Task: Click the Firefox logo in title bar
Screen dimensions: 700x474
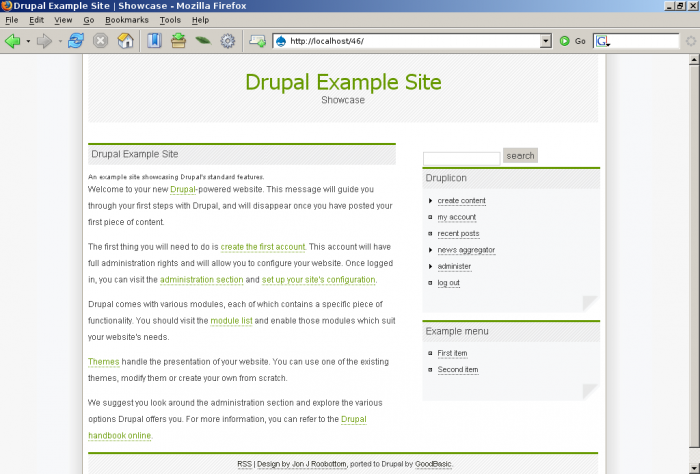Action: [x=6, y=6]
